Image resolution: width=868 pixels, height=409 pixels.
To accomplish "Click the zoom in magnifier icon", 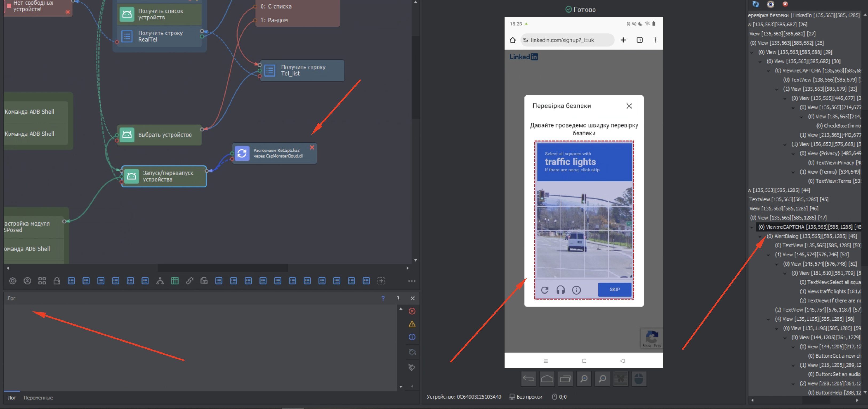I will click(584, 379).
